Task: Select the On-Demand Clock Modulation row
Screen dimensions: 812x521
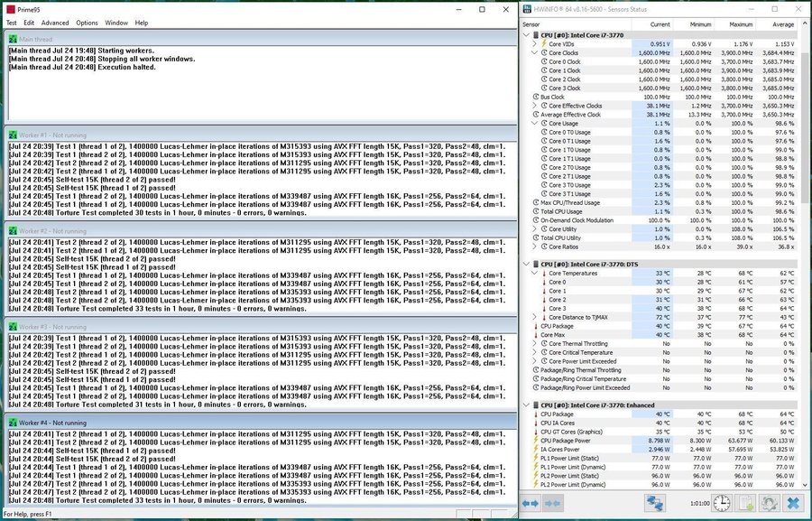Action: [660, 220]
